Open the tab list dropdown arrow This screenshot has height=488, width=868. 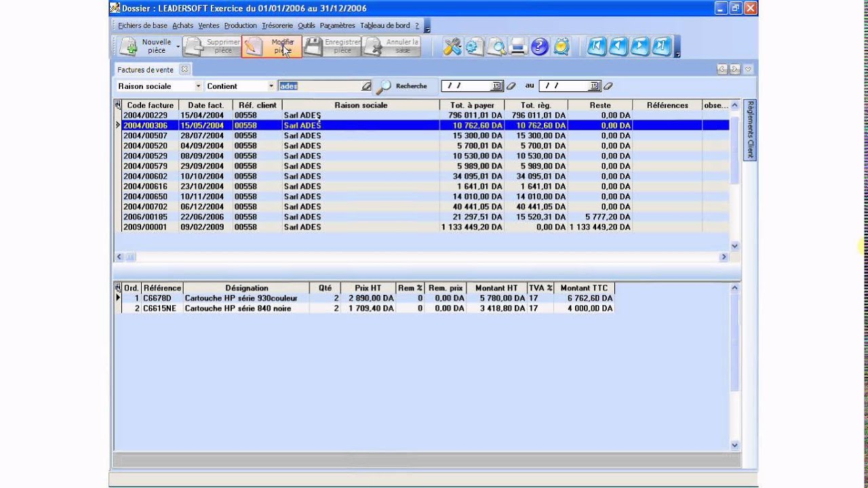[748, 69]
